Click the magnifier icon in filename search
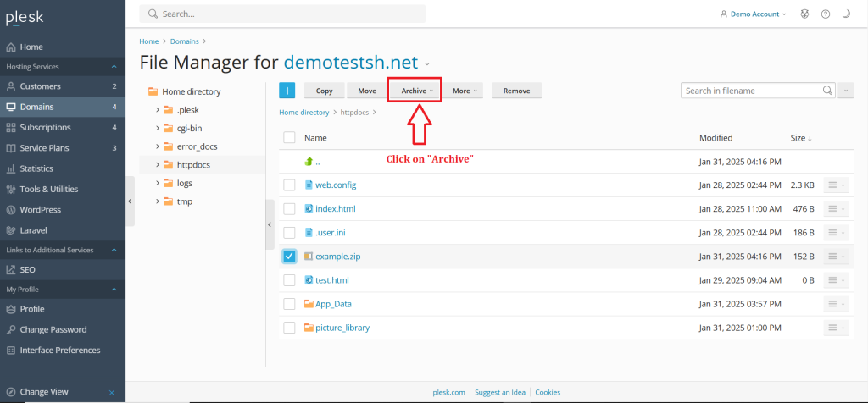This screenshot has width=868, height=403. point(827,90)
